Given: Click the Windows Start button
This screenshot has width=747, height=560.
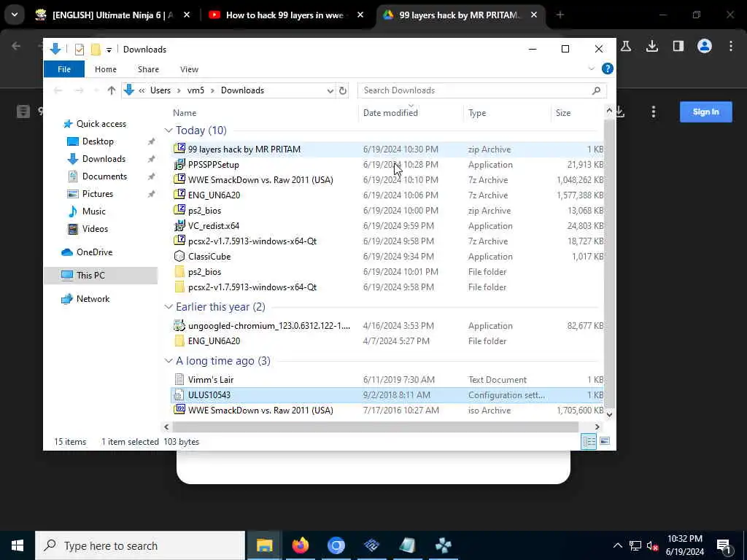Looking at the screenshot, I should (x=18, y=545).
